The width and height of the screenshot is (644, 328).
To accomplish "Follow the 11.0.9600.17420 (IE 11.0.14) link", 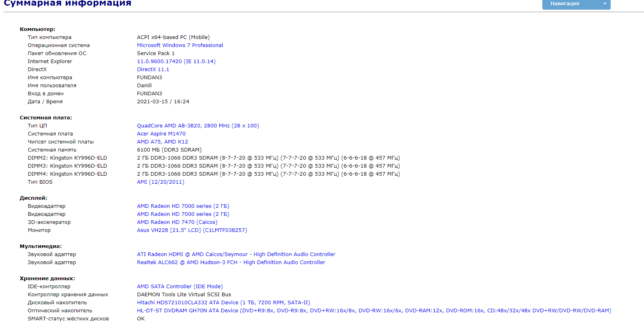I will pos(176,61).
